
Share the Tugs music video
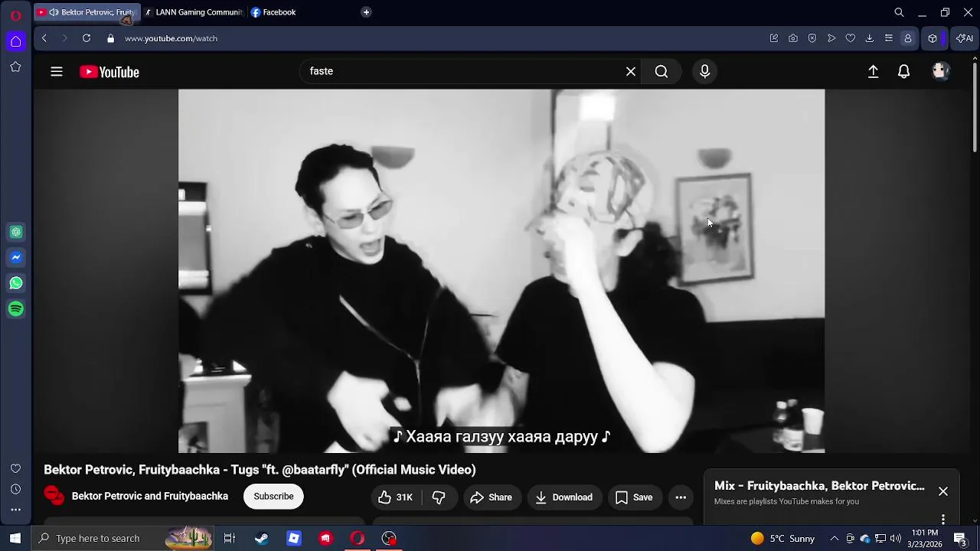[x=491, y=497]
